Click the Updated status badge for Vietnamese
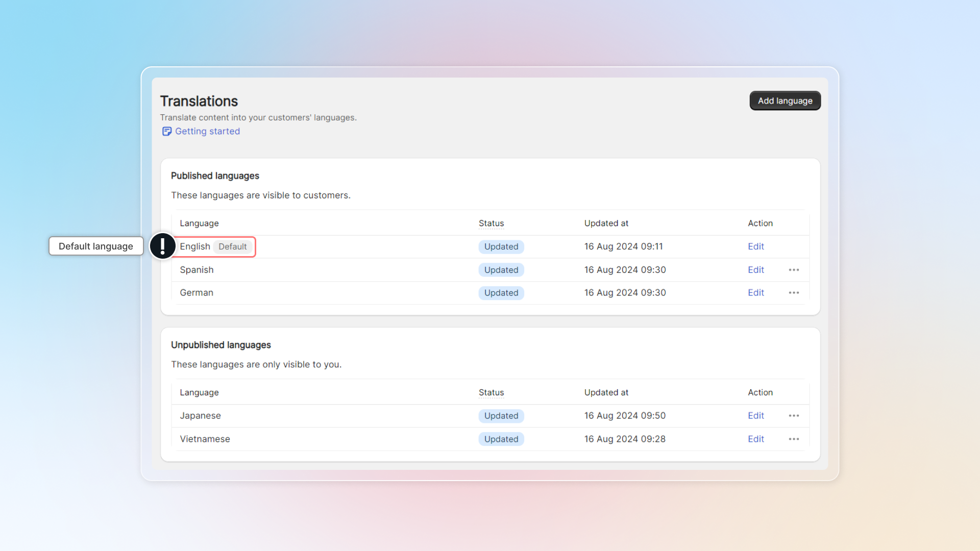The image size is (980, 551). tap(501, 439)
